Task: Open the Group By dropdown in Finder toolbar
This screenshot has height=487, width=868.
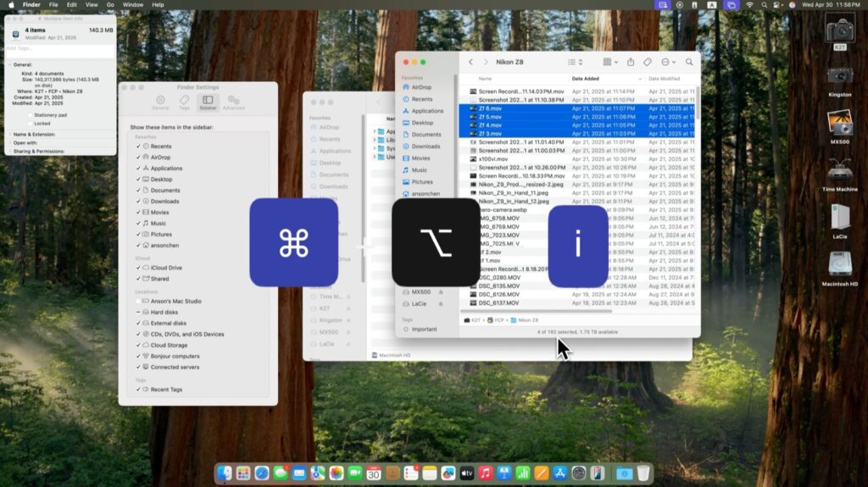Action: [x=610, y=62]
